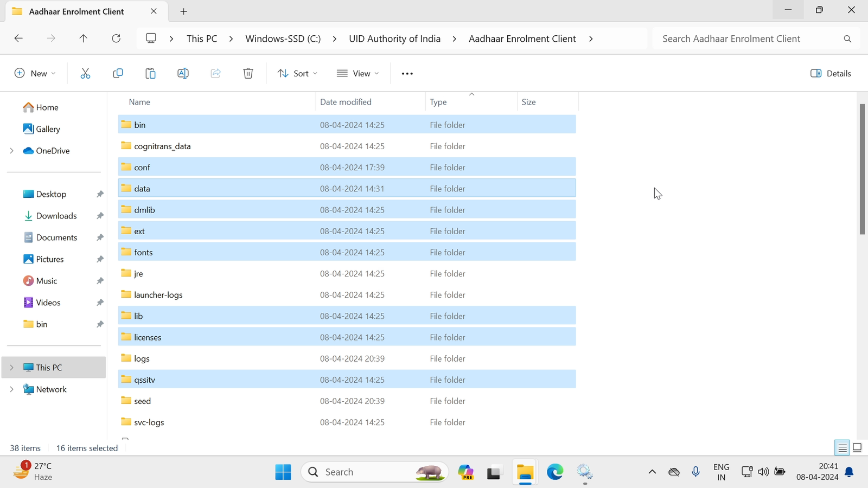Screen dimensions: 868x488
Task: Select the launcher-logs folder
Action: click(x=347, y=294)
